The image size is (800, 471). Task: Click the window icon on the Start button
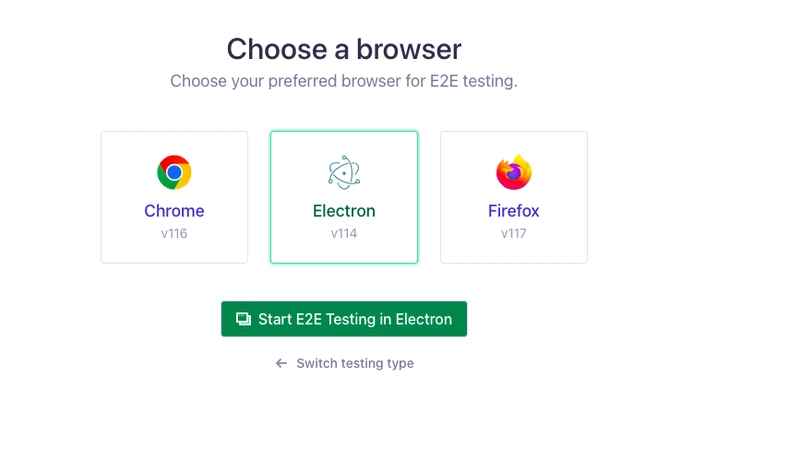pyautogui.click(x=243, y=319)
